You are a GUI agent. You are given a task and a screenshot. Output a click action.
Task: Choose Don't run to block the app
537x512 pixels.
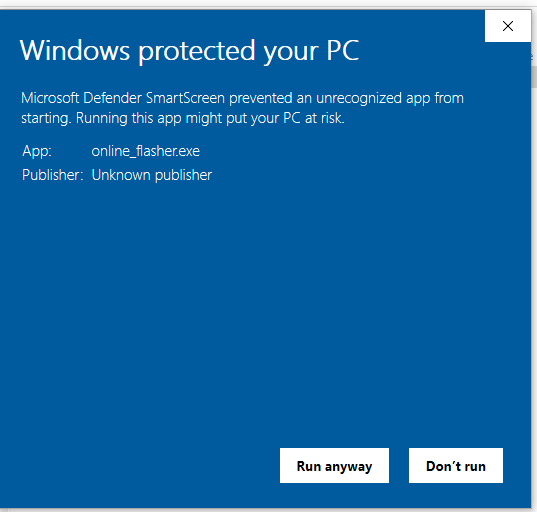456,465
